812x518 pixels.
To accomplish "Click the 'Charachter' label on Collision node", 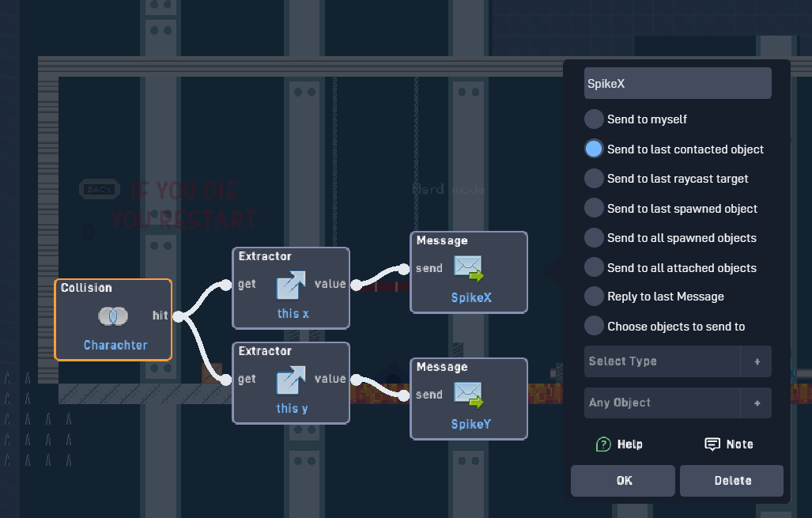I will (x=115, y=345).
